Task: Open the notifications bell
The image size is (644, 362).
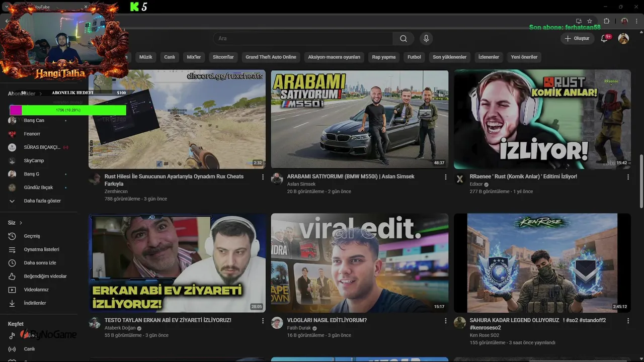Action: pyautogui.click(x=605, y=39)
